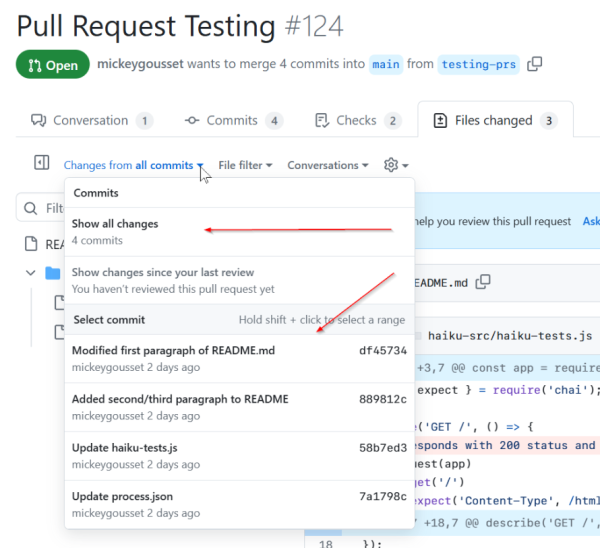The height and width of the screenshot is (548, 600).
Task: Choose Show changes since your last review
Action: (x=240, y=281)
